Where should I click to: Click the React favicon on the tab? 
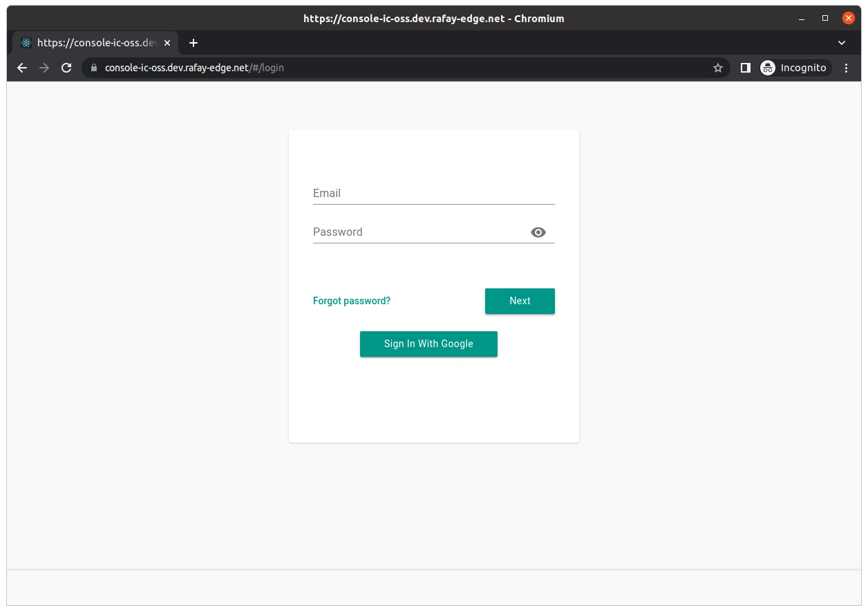[26, 43]
